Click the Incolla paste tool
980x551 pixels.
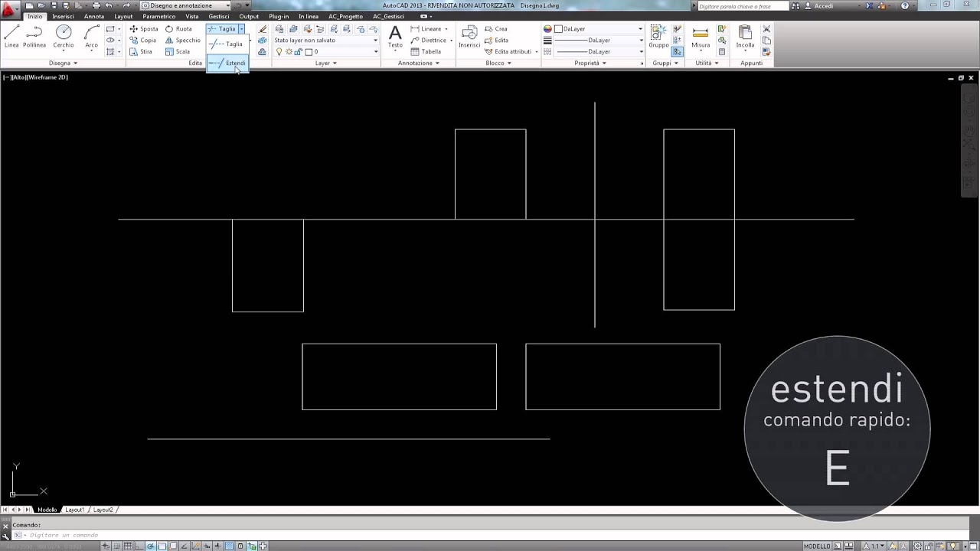[745, 37]
